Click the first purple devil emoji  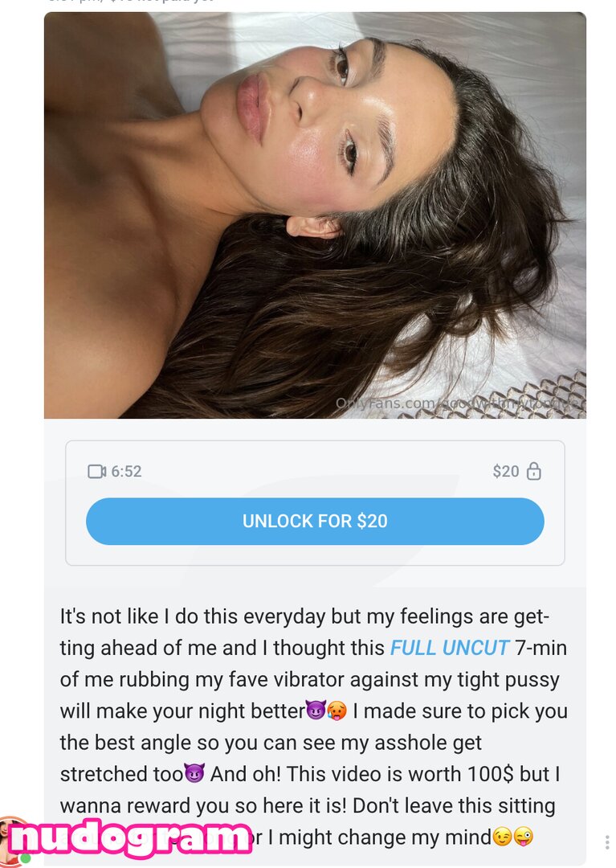316,710
